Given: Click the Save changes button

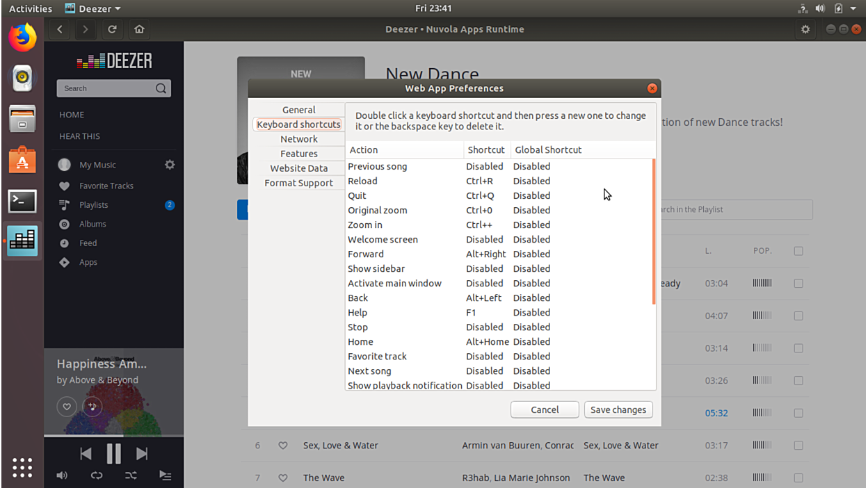Looking at the screenshot, I should pos(618,410).
